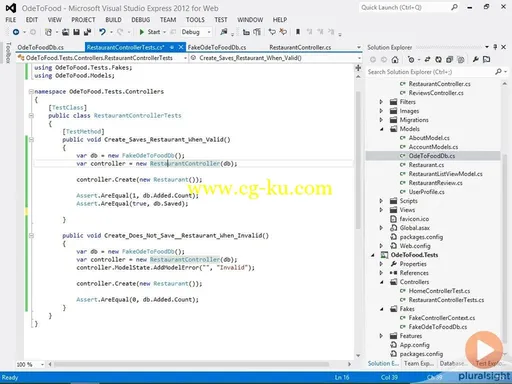Viewport: 512px width, 384px height.
Task: Click the Search Solution Explorer input field
Action: (x=430, y=72)
